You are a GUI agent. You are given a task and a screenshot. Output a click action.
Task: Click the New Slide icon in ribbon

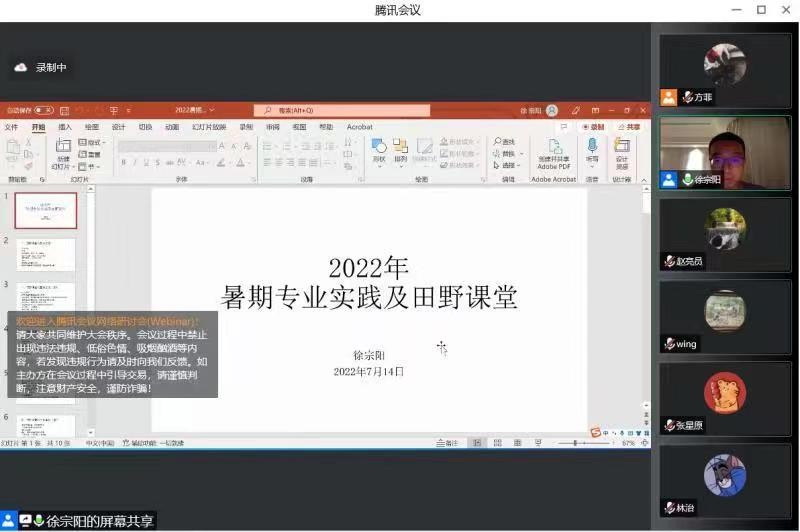click(x=63, y=150)
